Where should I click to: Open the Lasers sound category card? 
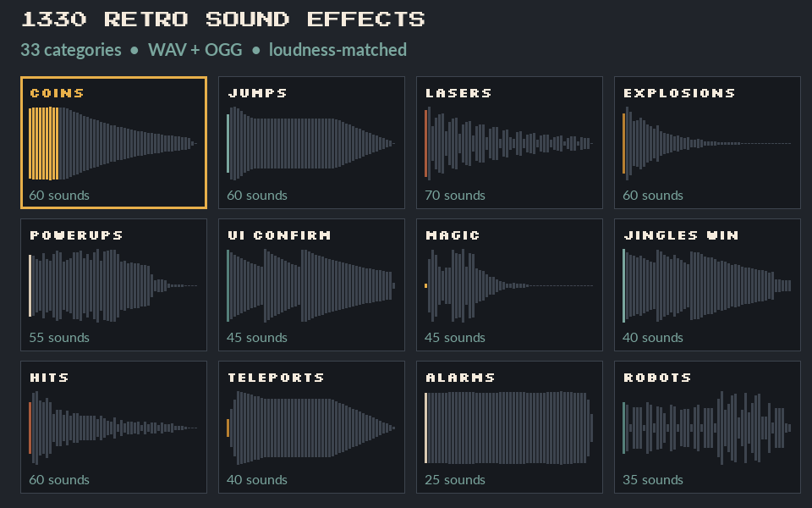(x=509, y=142)
